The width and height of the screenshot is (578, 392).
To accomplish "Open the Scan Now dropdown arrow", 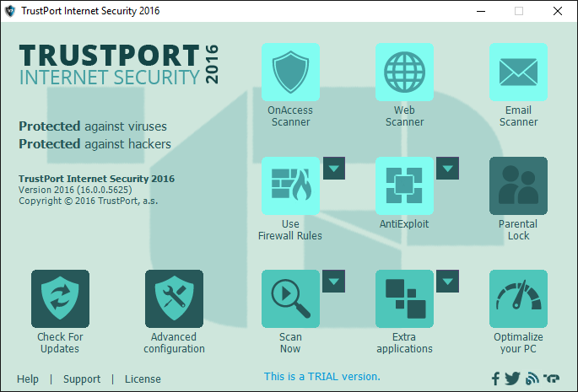I will coord(333,282).
